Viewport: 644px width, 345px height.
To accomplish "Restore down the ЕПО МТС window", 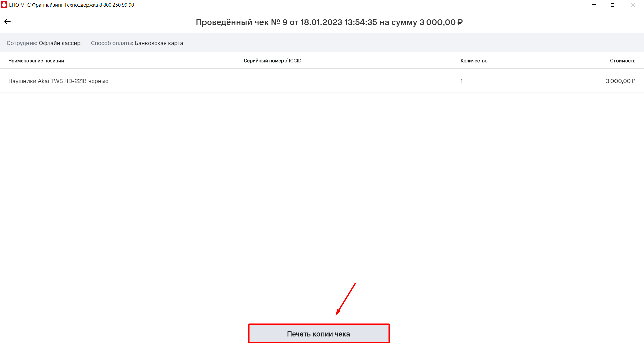I will click(x=613, y=5).
